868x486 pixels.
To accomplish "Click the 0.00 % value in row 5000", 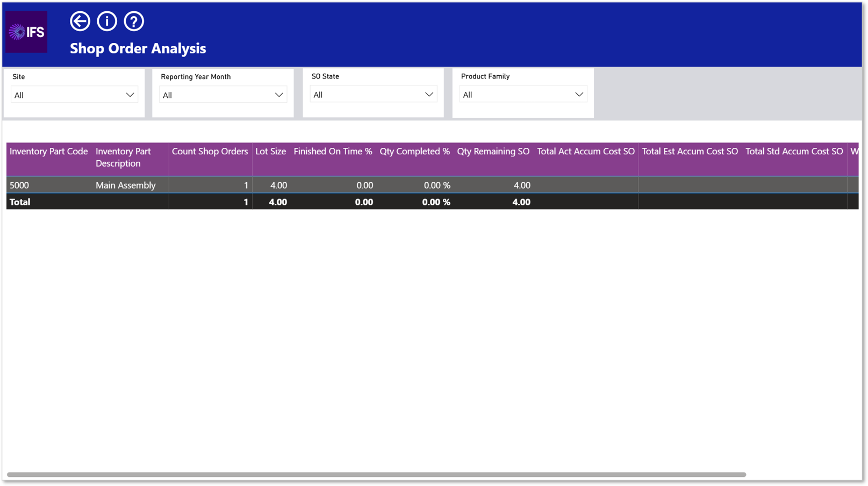I will [437, 185].
